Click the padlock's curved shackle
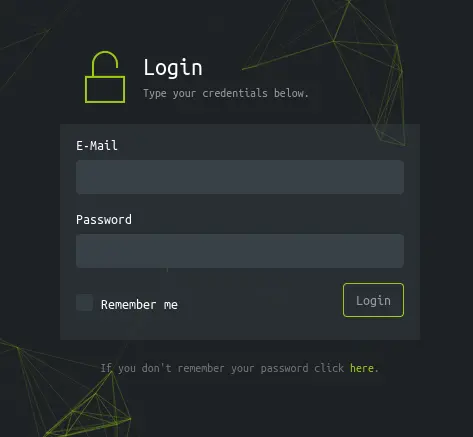 (105, 60)
